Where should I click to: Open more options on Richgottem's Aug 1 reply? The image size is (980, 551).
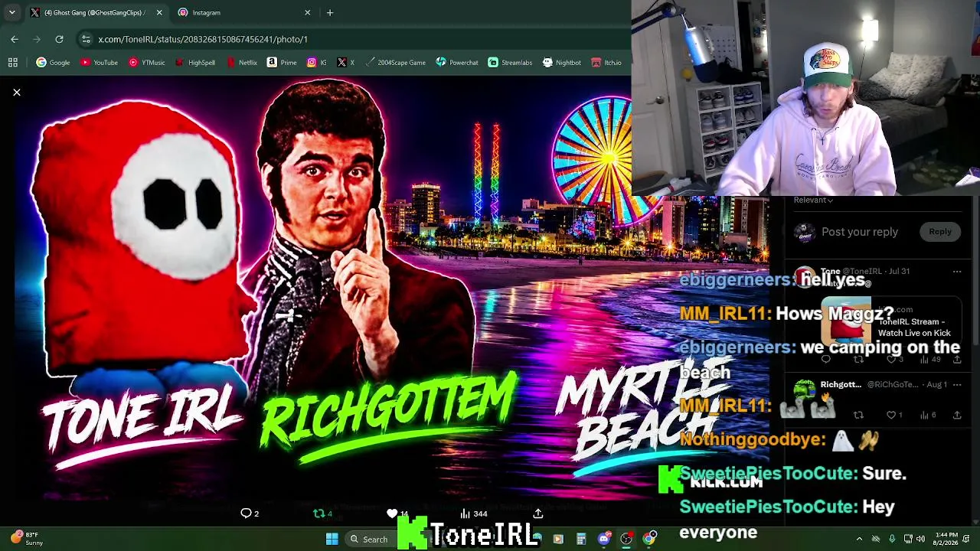click(x=957, y=385)
